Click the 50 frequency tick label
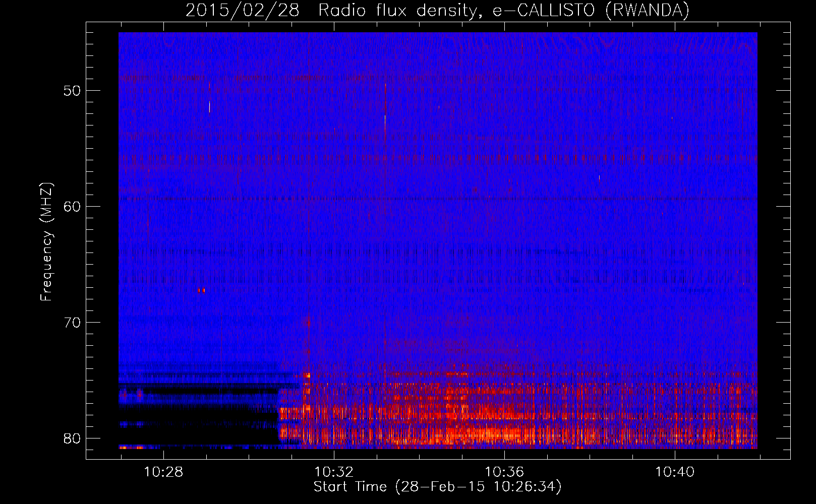 (x=72, y=91)
